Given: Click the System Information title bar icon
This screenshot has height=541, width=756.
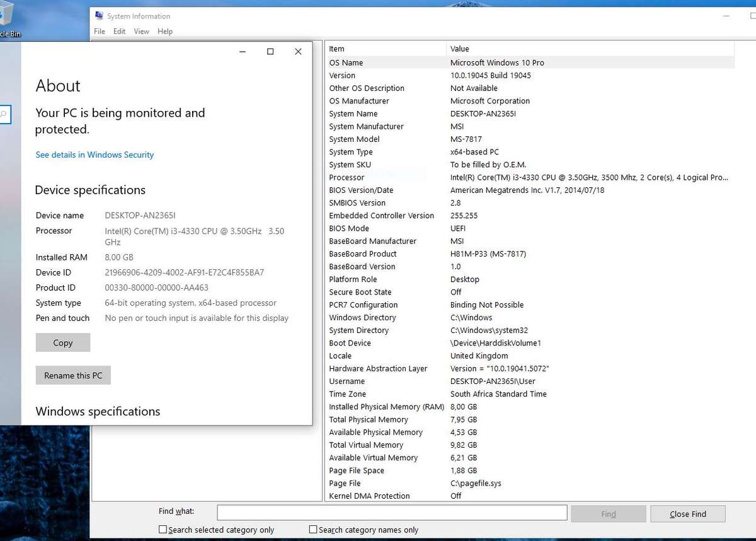Looking at the screenshot, I should click(x=99, y=16).
